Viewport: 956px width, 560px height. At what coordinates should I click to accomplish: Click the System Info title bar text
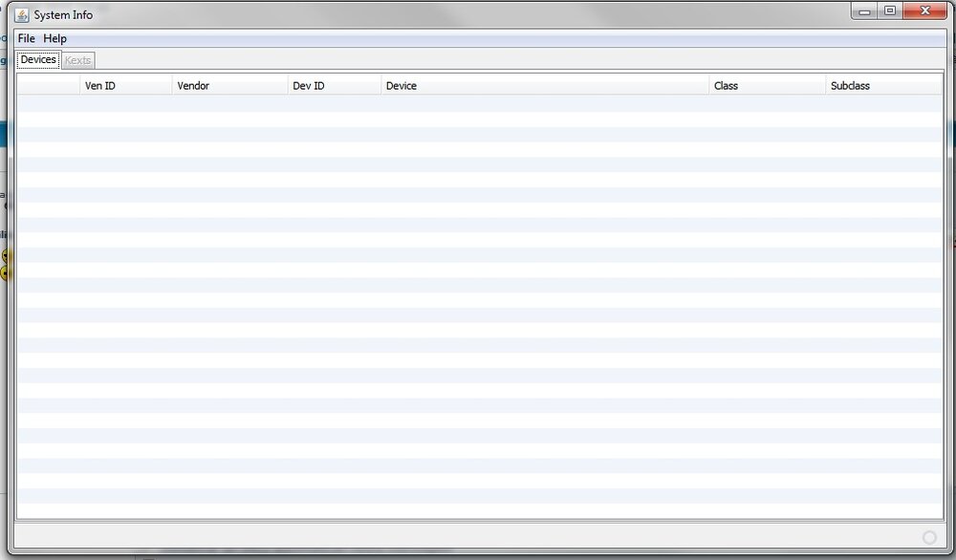[63, 15]
